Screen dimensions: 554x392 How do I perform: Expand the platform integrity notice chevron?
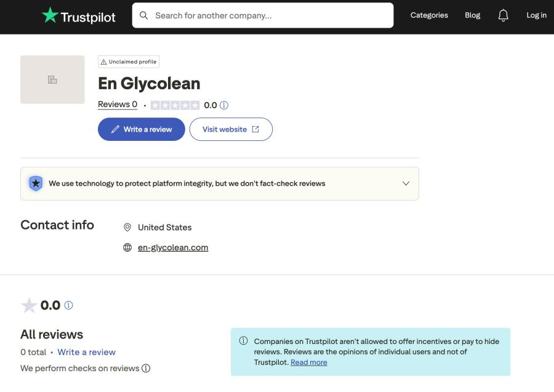(406, 183)
